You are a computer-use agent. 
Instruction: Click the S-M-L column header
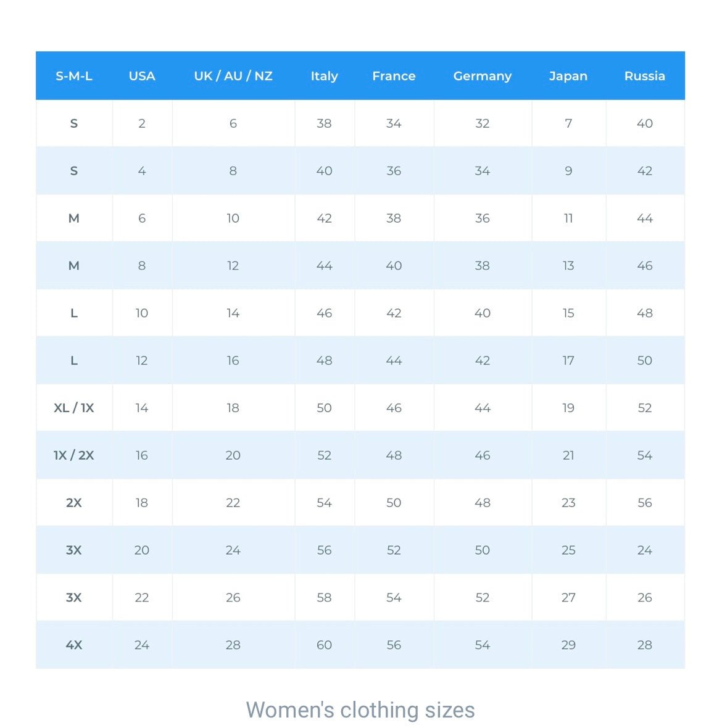(74, 76)
